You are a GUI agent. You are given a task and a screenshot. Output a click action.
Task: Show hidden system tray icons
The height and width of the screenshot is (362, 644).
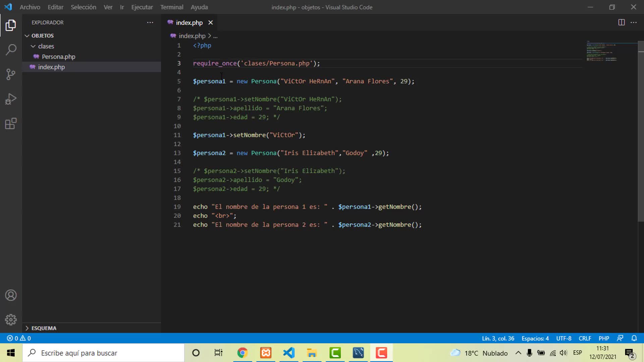click(x=518, y=353)
